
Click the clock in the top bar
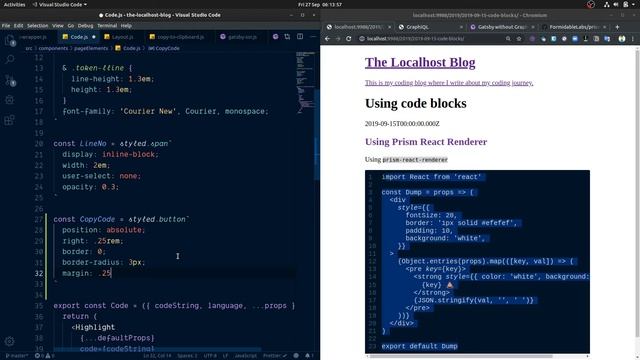pos(320,4)
